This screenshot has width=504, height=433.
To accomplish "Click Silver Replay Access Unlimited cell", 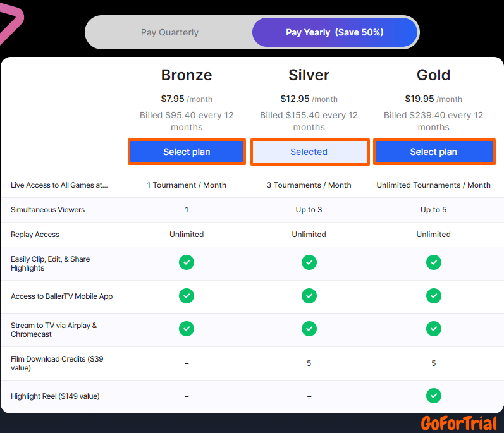I will point(309,235).
